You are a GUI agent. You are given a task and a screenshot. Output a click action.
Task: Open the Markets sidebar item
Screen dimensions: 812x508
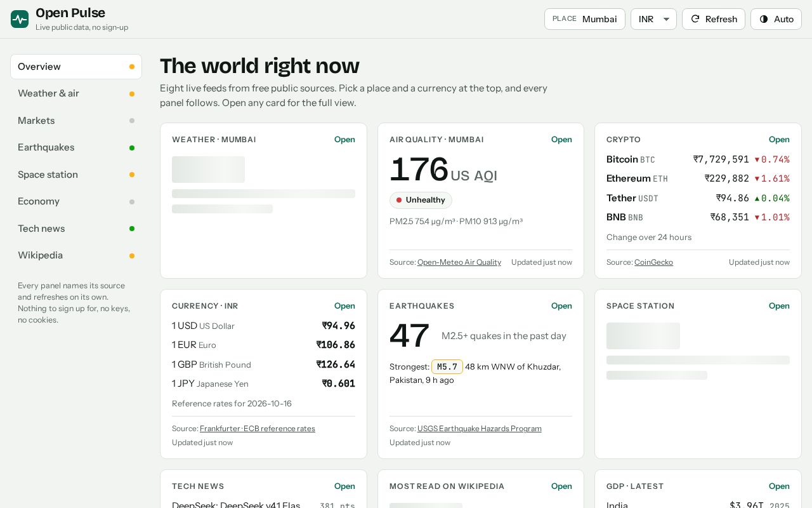coord(76,121)
